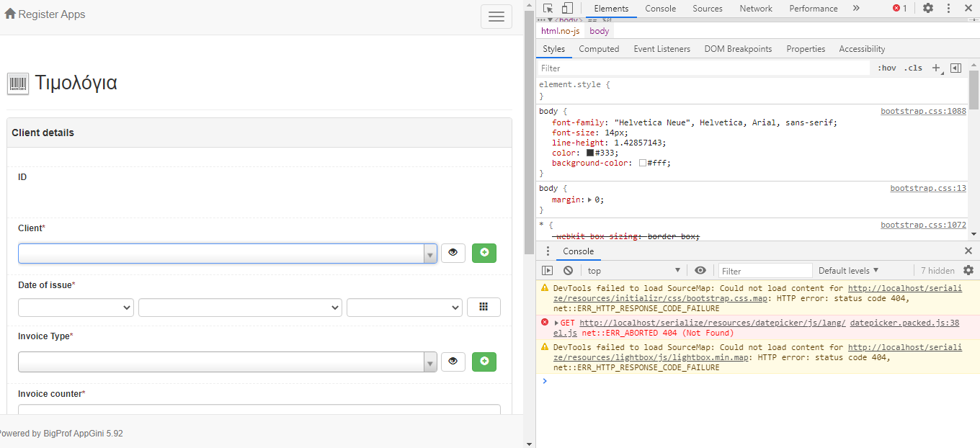The width and height of the screenshot is (980, 448).
Task: Open the Computed styles tab
Action: (x=599, y=49)
